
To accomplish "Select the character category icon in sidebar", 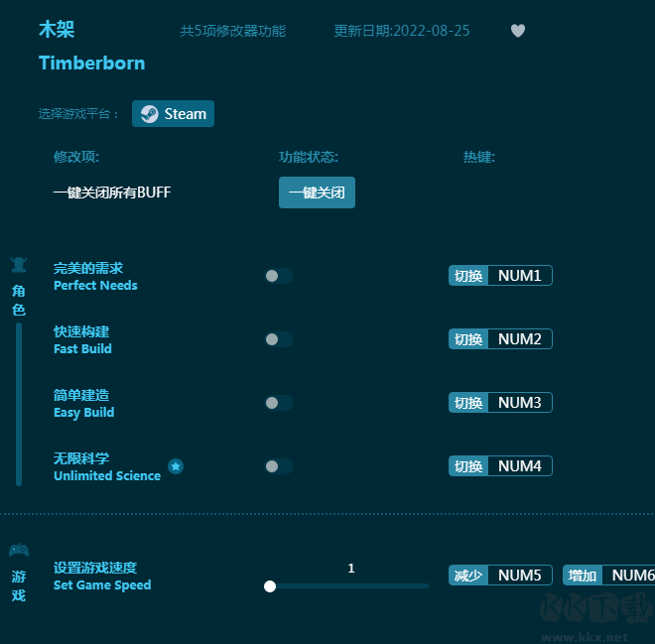I will coord(19,265).
